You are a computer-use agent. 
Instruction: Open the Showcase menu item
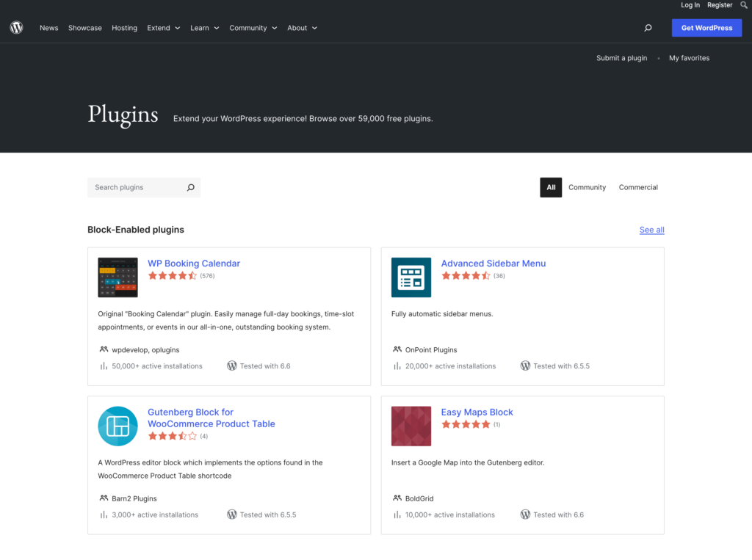click(85, 28)
